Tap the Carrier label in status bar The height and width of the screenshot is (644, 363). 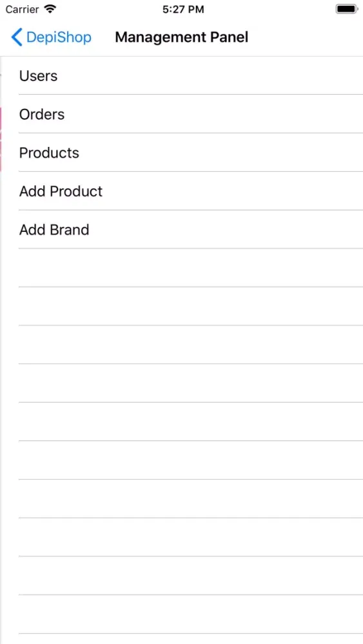pos(22,10)
